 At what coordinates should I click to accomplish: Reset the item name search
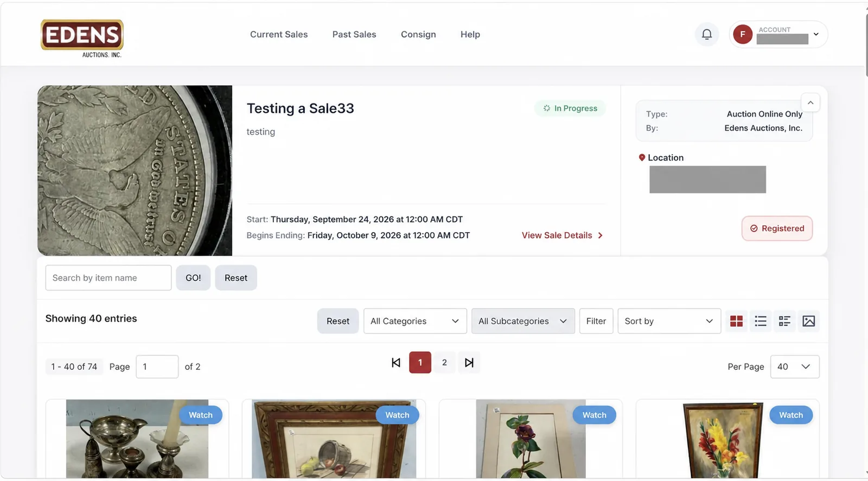click(x=236, y=278)
